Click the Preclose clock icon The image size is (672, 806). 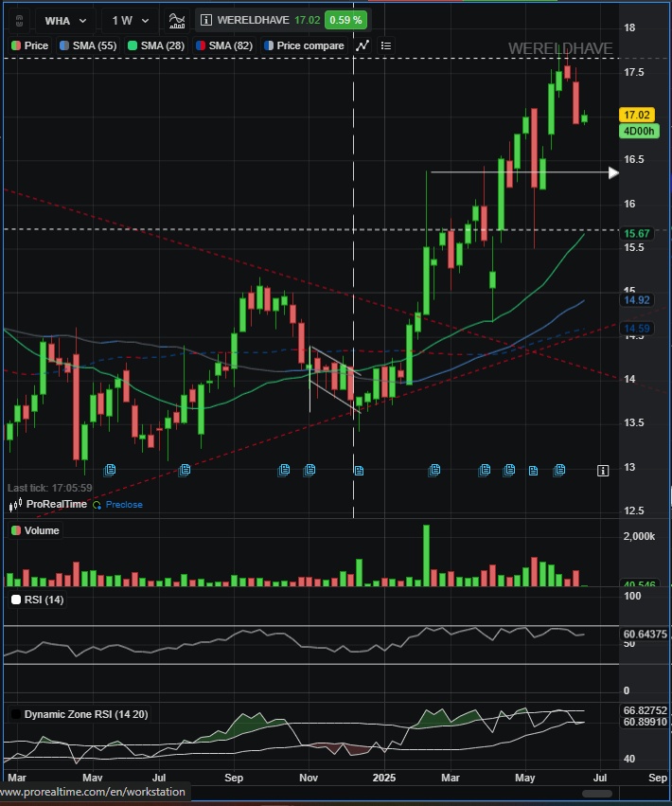97,506
